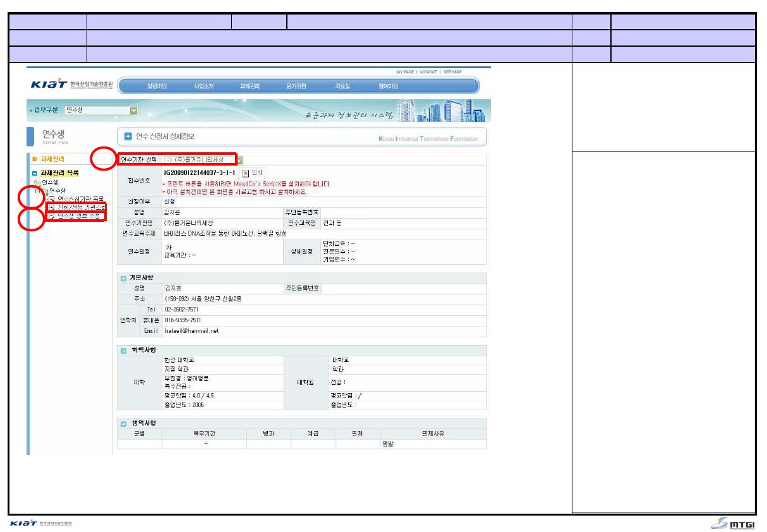The width and height of the screenshot is (767, 532).
Task: Open 연수신청기관 목록 tree item
Action: click(80, 198)
